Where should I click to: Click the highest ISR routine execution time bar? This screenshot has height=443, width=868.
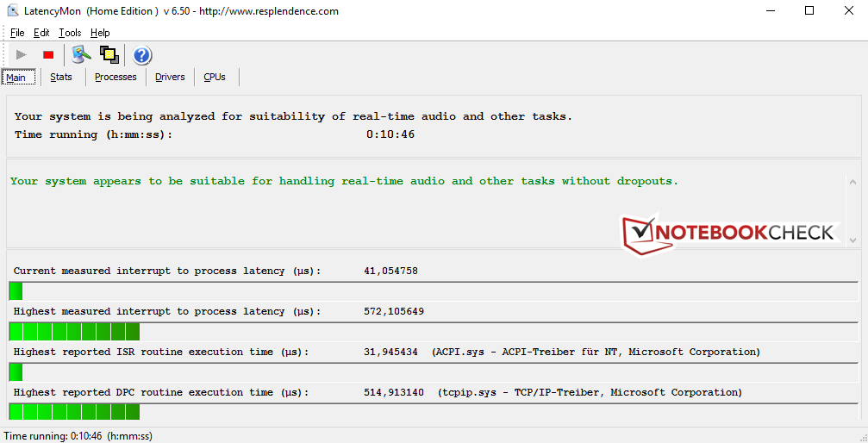pos(434,371)
